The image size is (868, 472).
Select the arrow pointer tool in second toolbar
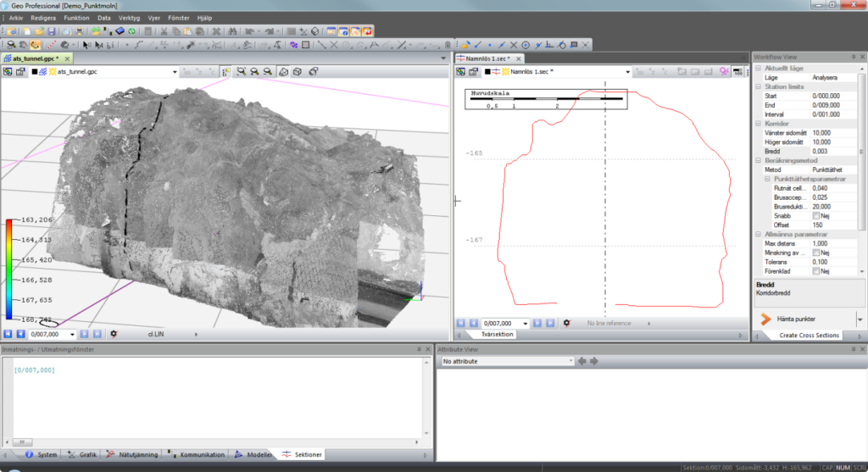point(86,45)
